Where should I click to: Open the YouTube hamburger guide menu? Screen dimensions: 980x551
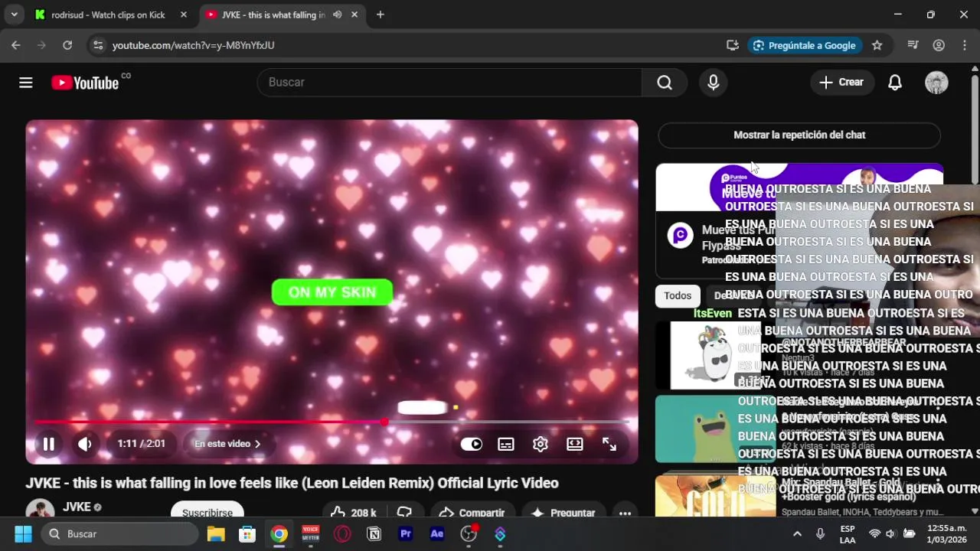[26, 83]
